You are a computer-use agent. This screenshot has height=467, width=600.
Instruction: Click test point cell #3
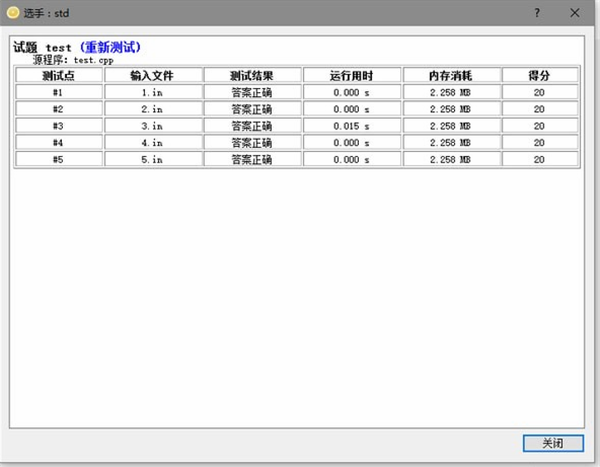(x=59, y=126)
